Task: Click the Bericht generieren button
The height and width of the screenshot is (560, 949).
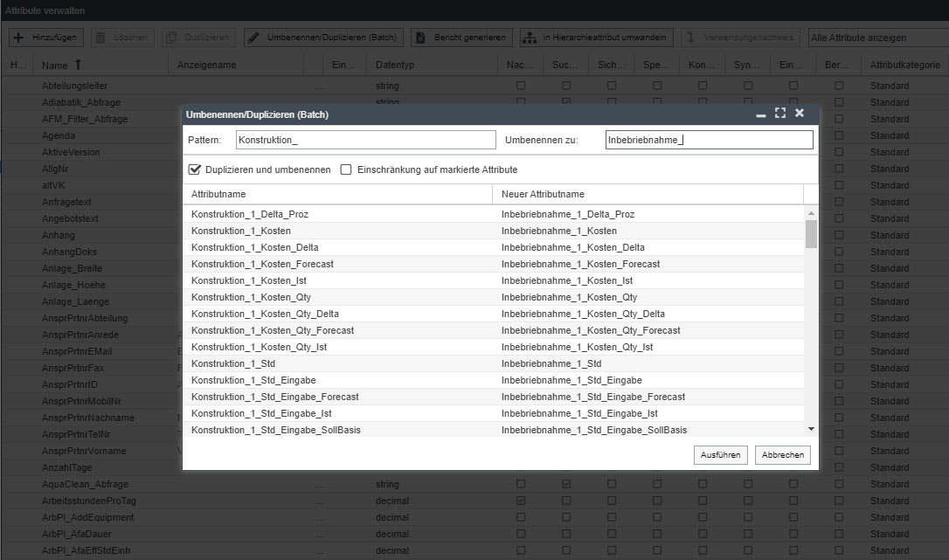Action: (x=461, y=38)
